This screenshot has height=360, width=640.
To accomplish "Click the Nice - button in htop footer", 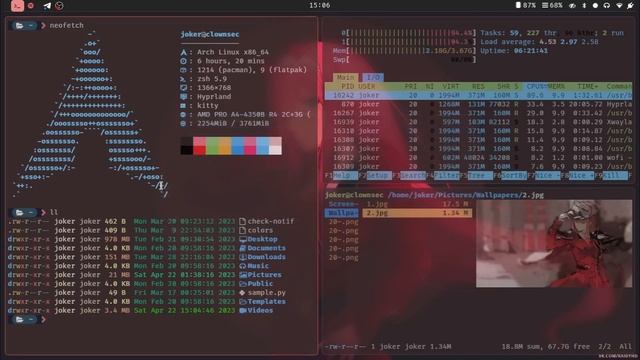I will coord(547,176).
